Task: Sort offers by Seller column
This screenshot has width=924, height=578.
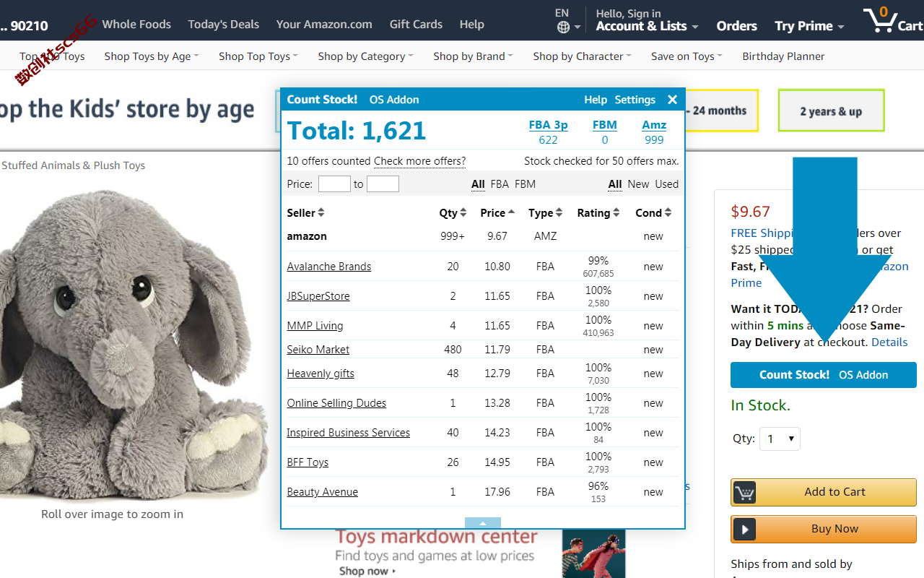Action: [305, 213]
